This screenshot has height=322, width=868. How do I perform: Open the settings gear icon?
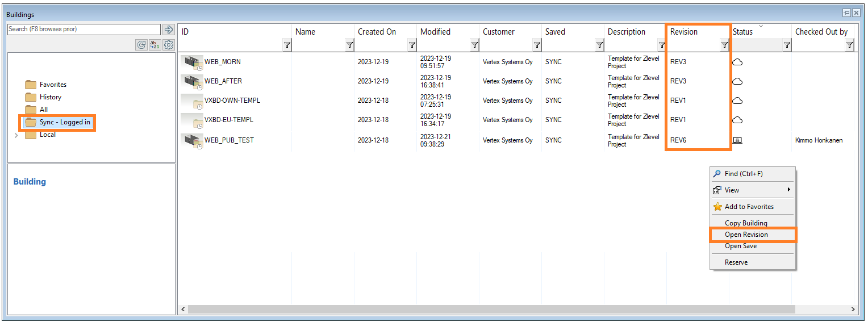(169, 45)
